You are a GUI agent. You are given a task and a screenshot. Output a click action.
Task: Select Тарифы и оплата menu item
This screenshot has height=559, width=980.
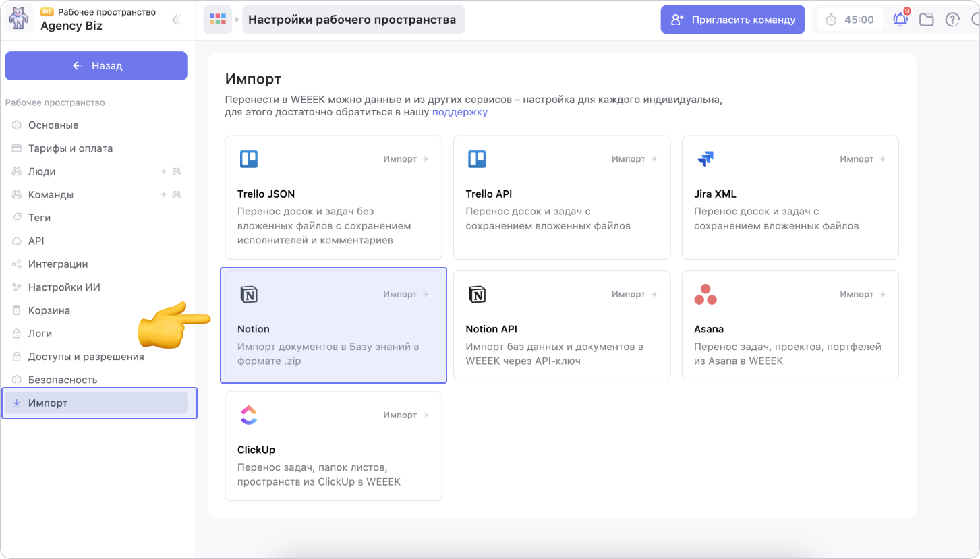70,148
